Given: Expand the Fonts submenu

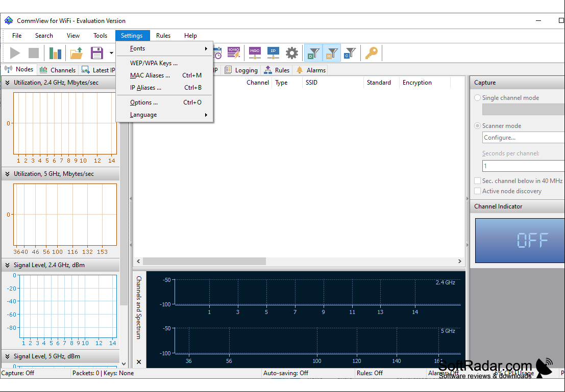Looking at the screenshot, I should point(165,48).
